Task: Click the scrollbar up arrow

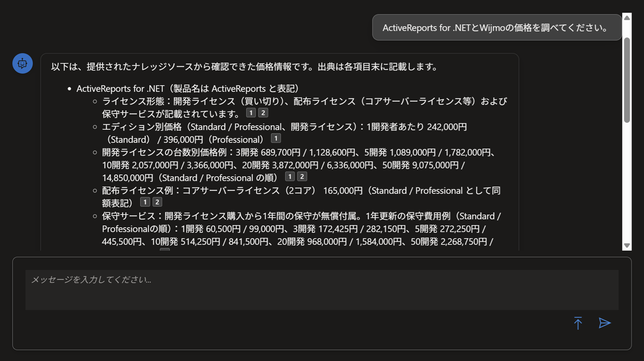Action: [627, 17]
